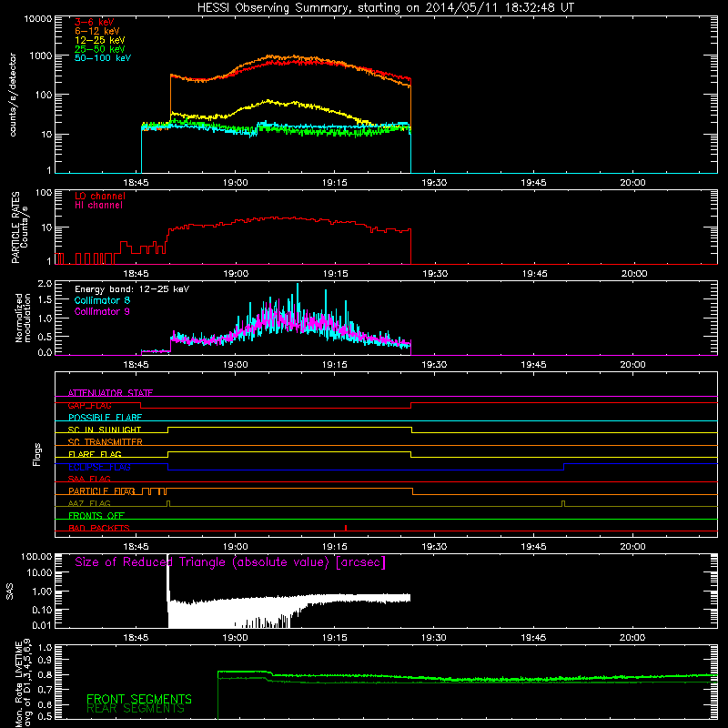728x728 pixels.
Task: Click the ECLIPSE_FLAG label
Action: (99, 467)
